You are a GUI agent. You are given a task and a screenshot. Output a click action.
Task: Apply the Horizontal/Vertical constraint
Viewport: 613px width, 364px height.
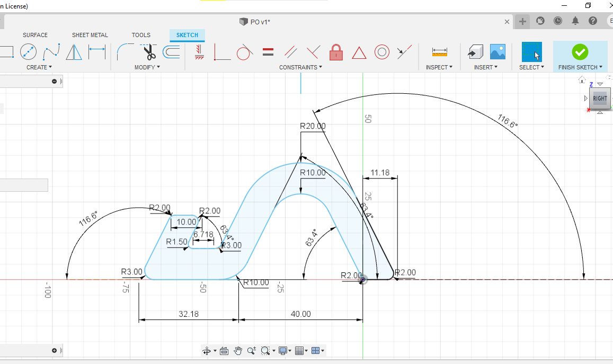[199, 52]
